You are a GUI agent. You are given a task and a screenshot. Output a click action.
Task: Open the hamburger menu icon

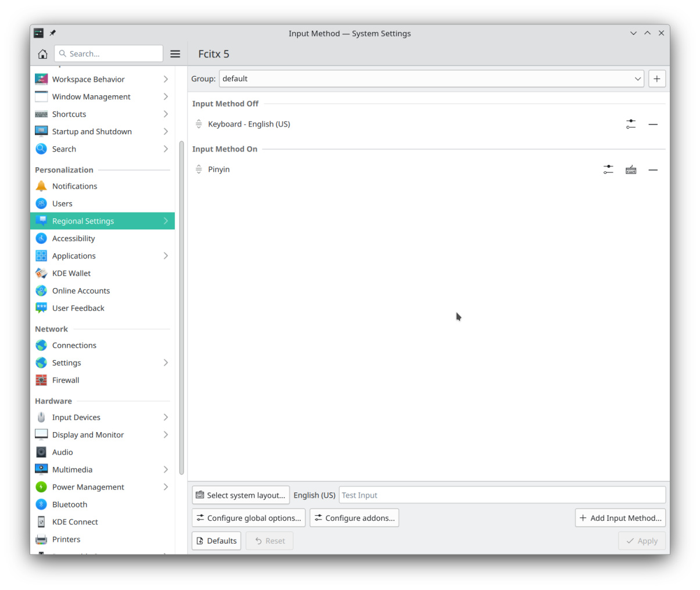pos(175,53)
